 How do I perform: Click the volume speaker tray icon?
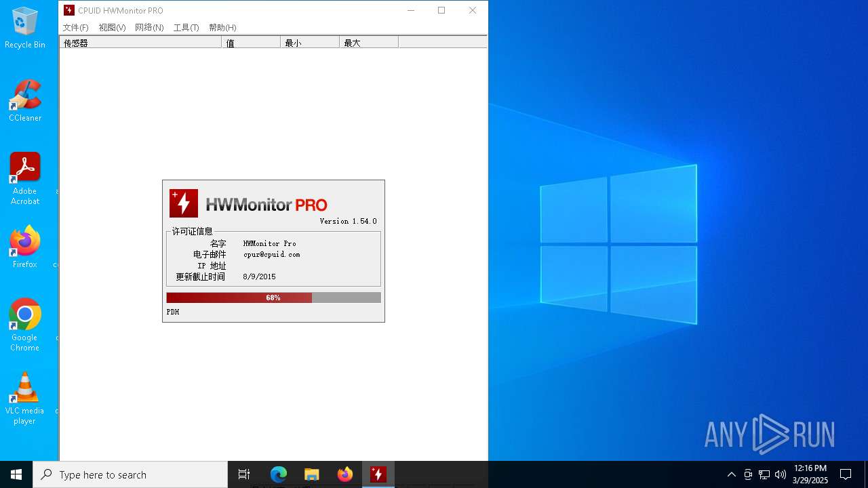[781, 474]
